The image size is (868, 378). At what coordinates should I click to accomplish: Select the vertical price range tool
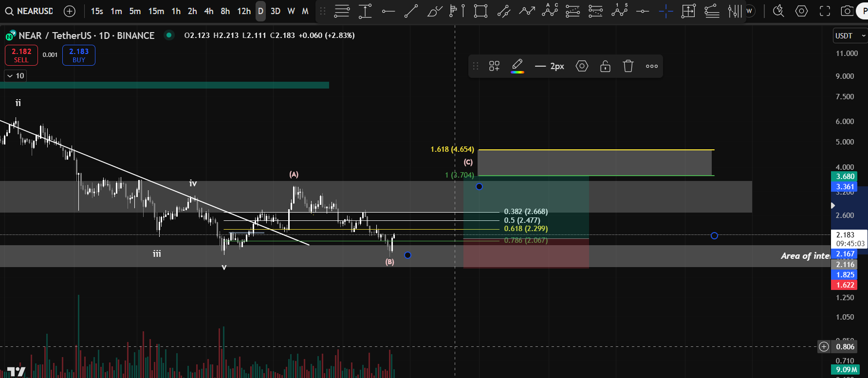click(x=365, y=11)
